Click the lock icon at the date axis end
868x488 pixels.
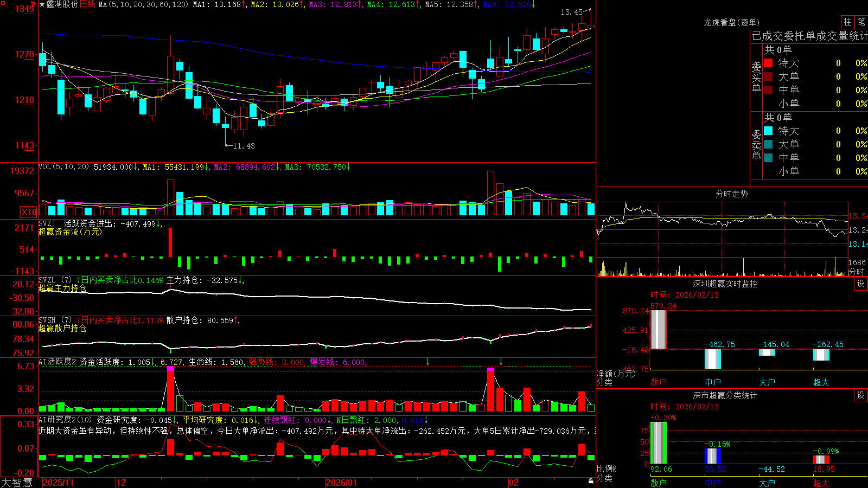(x=591, y=481)
